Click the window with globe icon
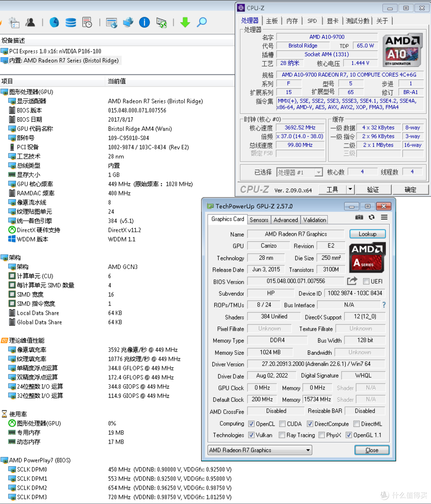This screenshot has height=504, width=431. pos(112,23)
